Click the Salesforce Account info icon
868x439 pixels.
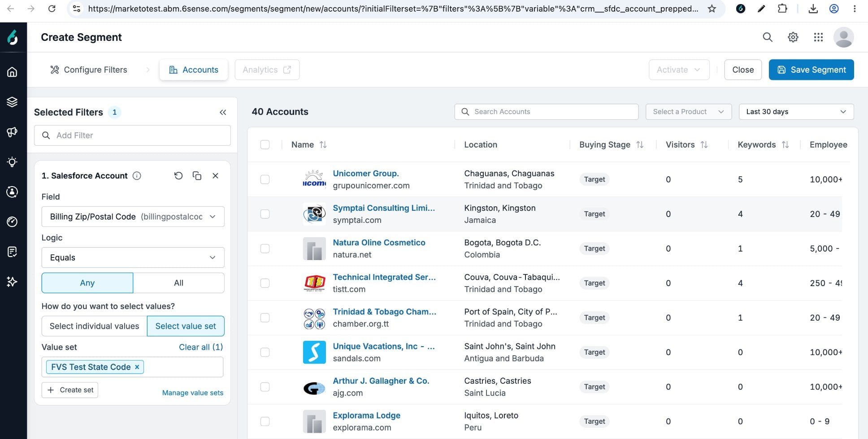(x=137, y=176)
